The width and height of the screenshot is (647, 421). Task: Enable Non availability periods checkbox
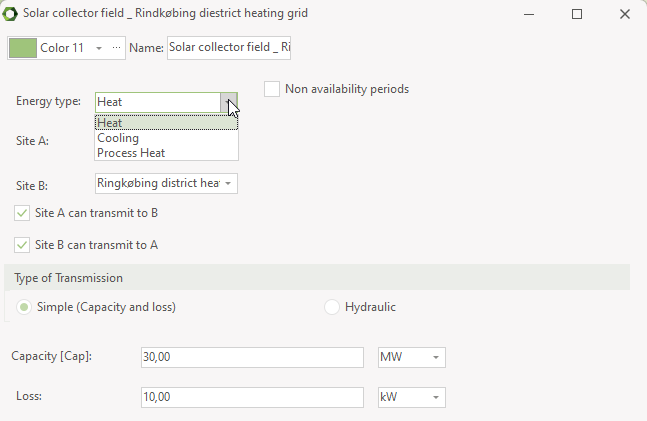272,89
